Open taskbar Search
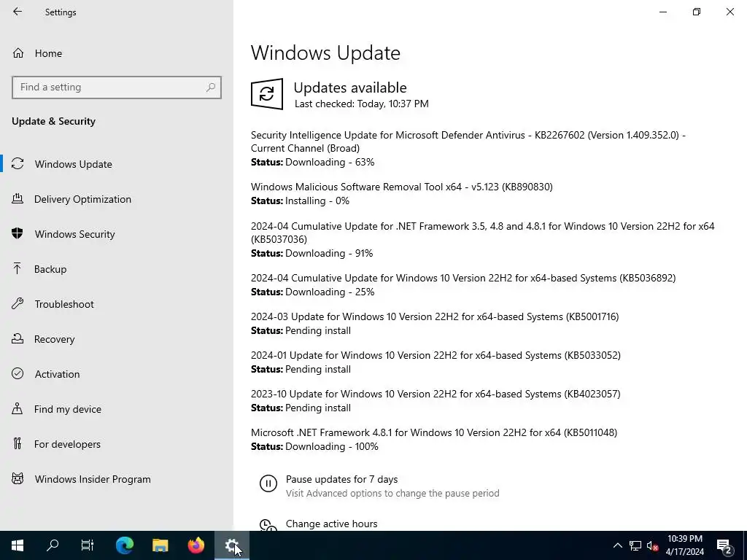The height and width of the screenshot is (560, 747). pos(53,545)
